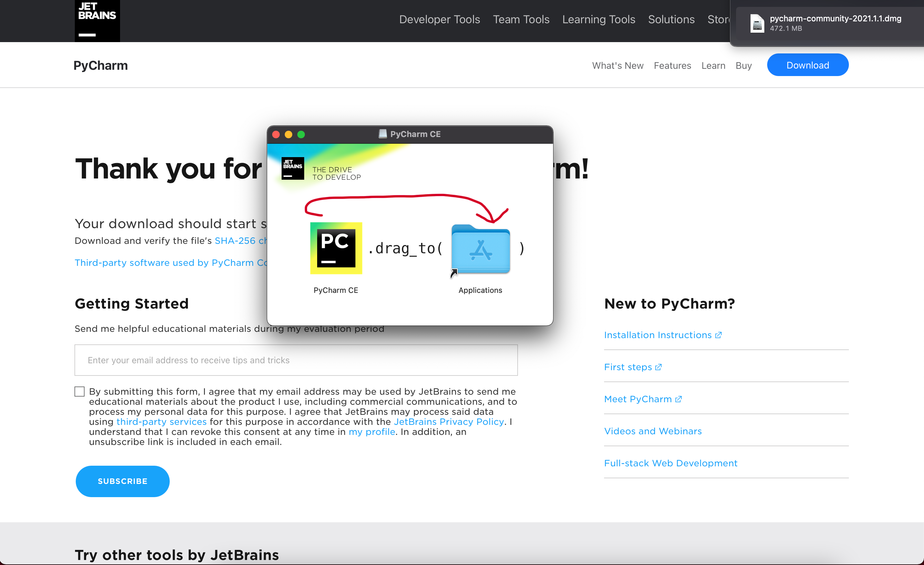Viewport: 924px width, 565px height.
Task: Click Try other tools by JetBrains heading
Action: point(177,555)
